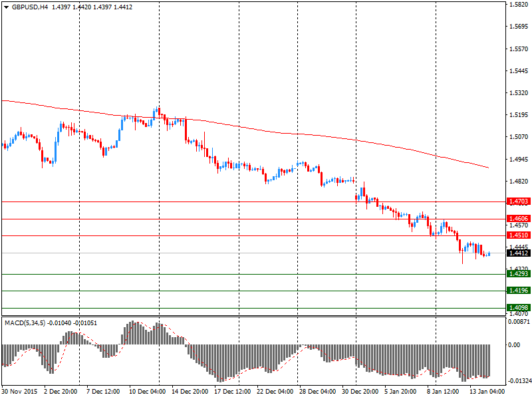
Task: Click the 1.4412 current price label
Action: tap(519, 253)
